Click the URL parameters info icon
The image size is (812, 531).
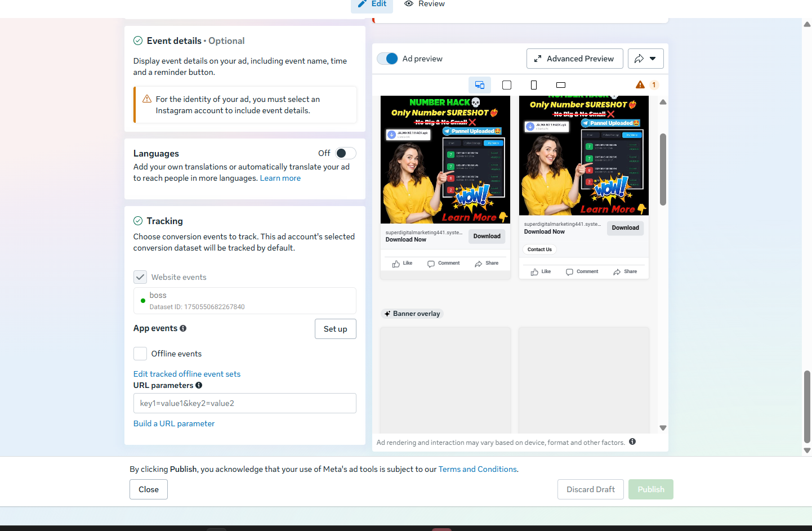tap(199, 385)
